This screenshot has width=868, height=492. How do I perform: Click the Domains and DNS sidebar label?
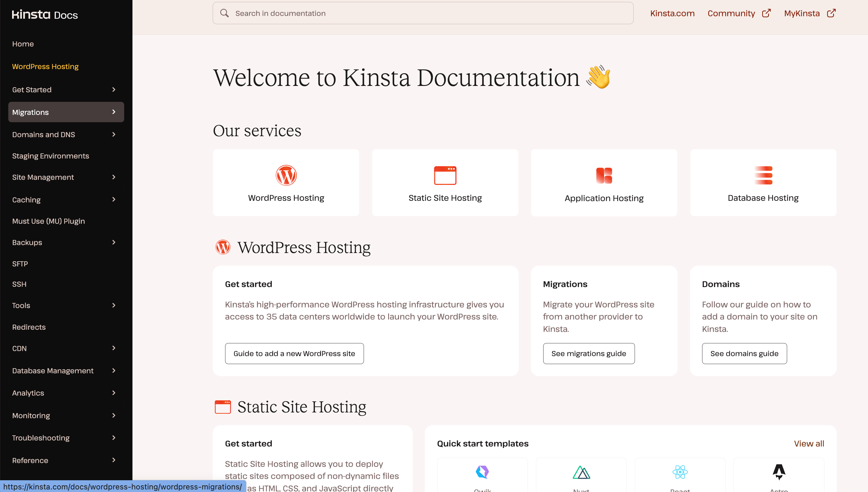coord(44,135)
